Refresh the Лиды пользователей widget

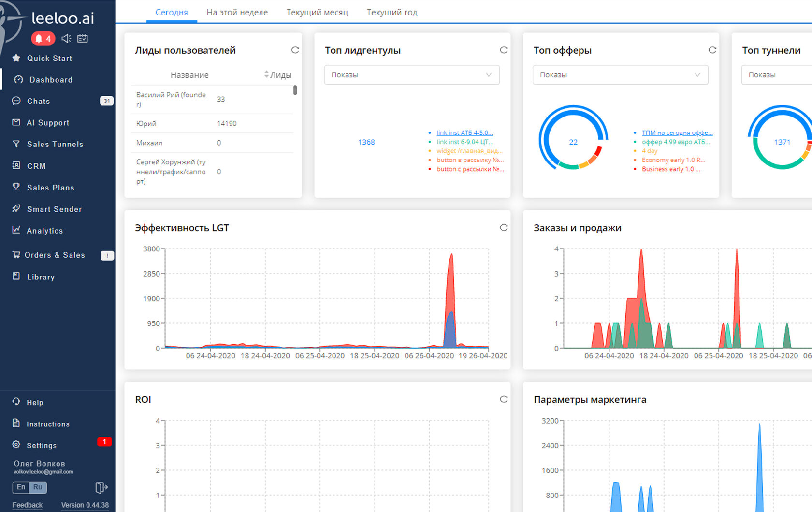[x=295, y=50]
